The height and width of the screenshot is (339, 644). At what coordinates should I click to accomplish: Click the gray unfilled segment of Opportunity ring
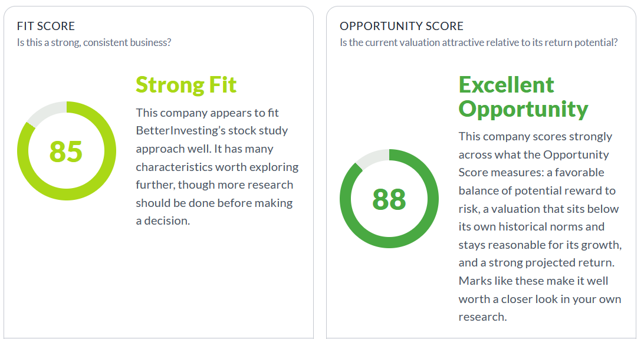tap(371, 158)
